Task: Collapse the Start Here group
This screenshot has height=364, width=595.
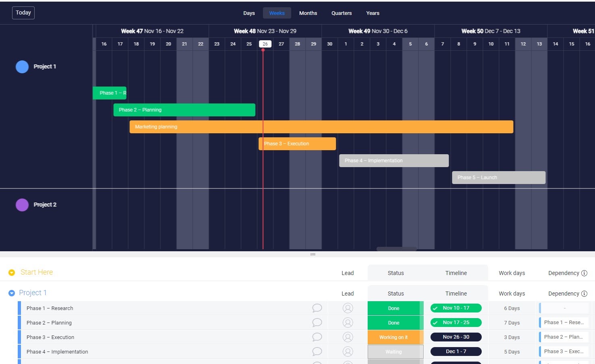Action: click(12, 272)
